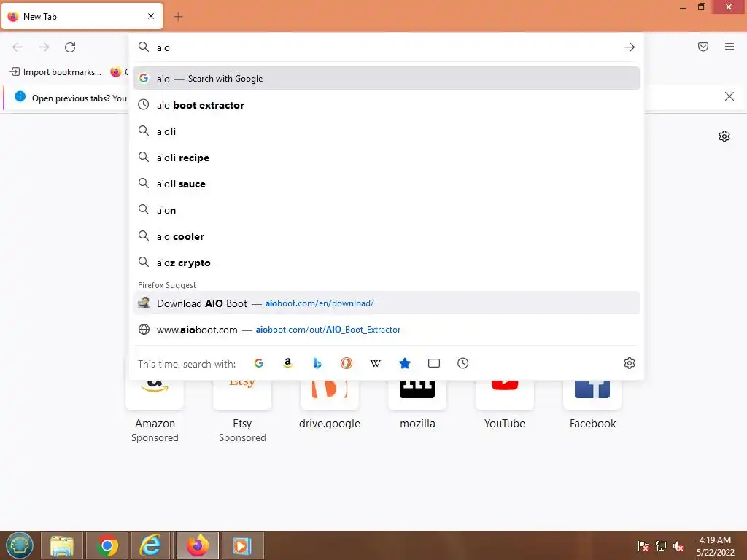747x560 pixels.
Task: Select aioli recipe suggestion
Action: point(387,157)
